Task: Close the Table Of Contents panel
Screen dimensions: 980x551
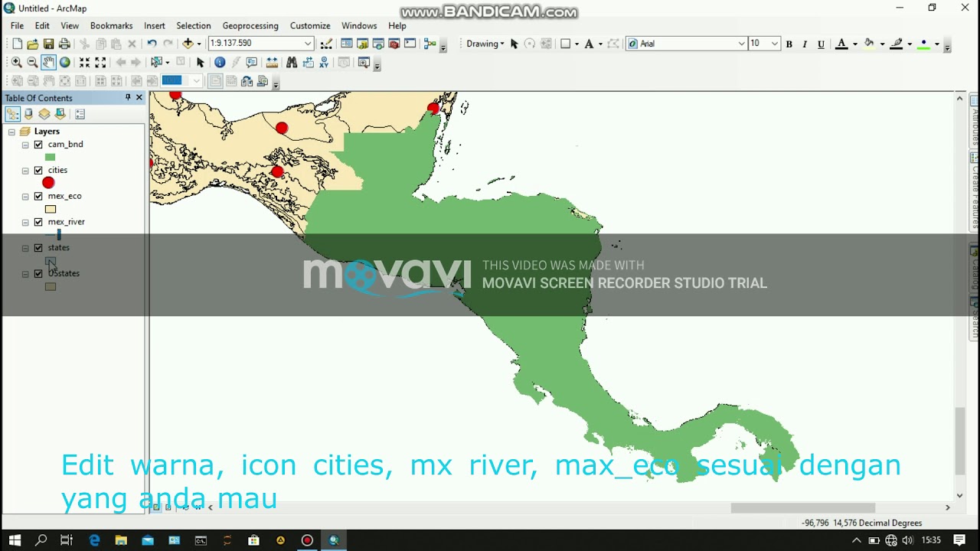Action: pos(139,97)
